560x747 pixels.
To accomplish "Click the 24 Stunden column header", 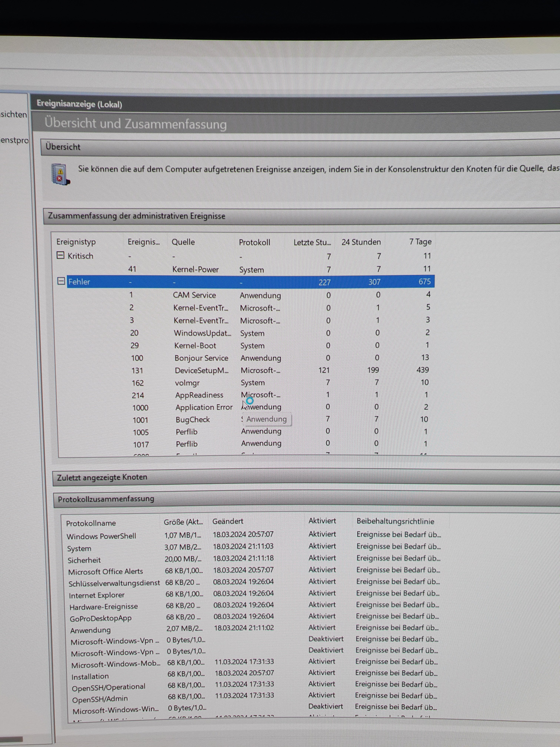I will (x=361, y=242).
